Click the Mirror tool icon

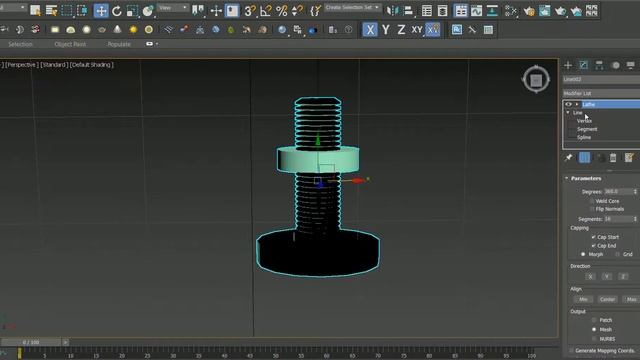coord(393,11)
